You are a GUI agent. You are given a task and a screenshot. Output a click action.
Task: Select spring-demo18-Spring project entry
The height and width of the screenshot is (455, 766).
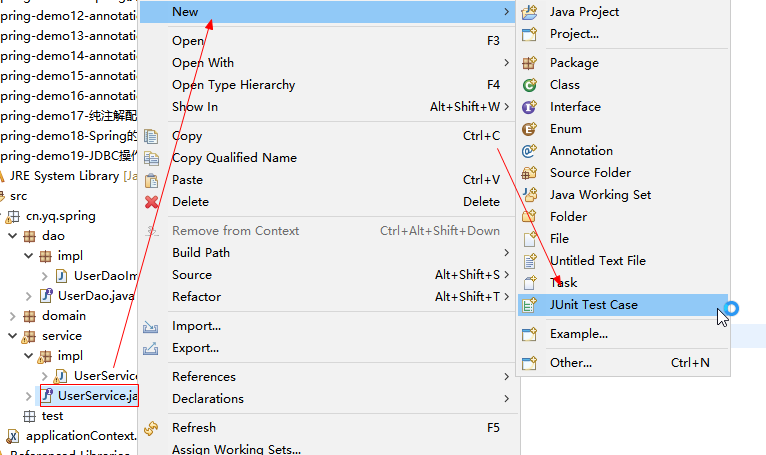68,136
